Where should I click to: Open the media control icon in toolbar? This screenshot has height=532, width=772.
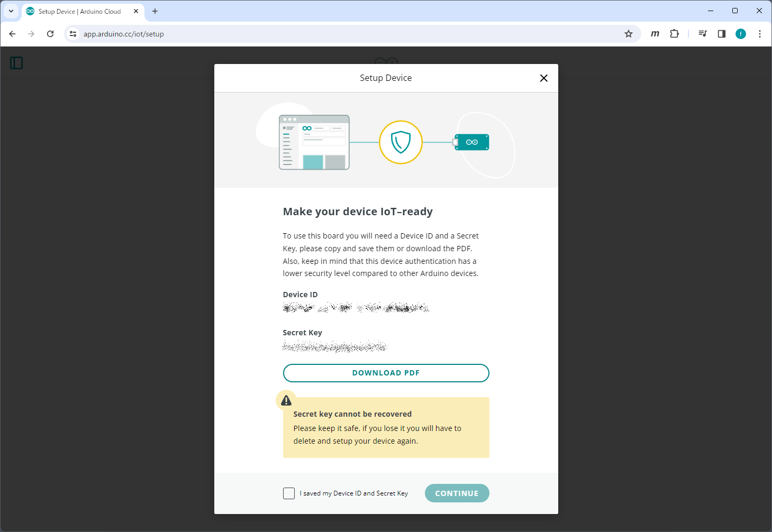[x=703, y=34]
